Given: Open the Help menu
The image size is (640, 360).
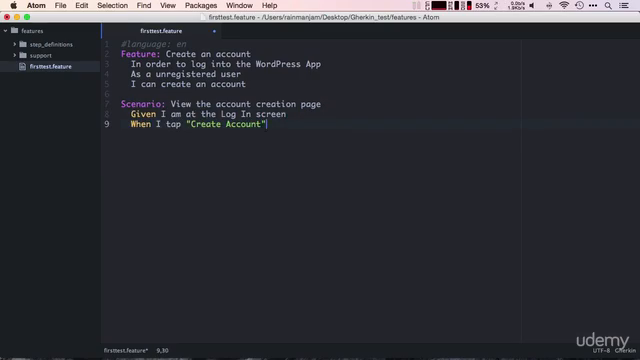Looking at the screenshot, I should tap(269, 5).
